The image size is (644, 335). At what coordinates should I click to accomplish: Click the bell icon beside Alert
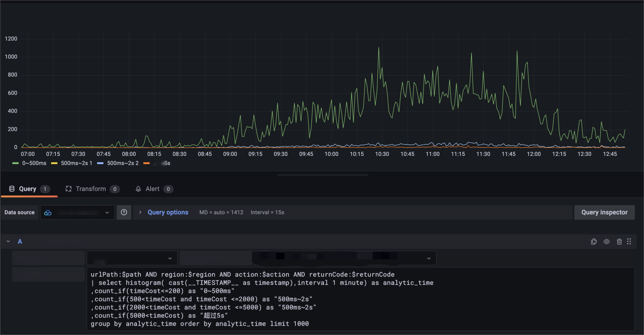[138, 189]
